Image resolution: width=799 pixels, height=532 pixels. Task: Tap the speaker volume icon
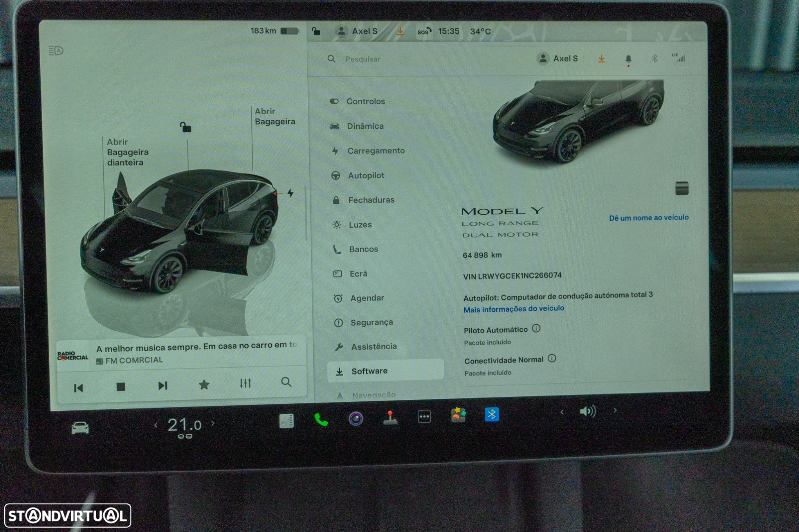tap(588, 411)
